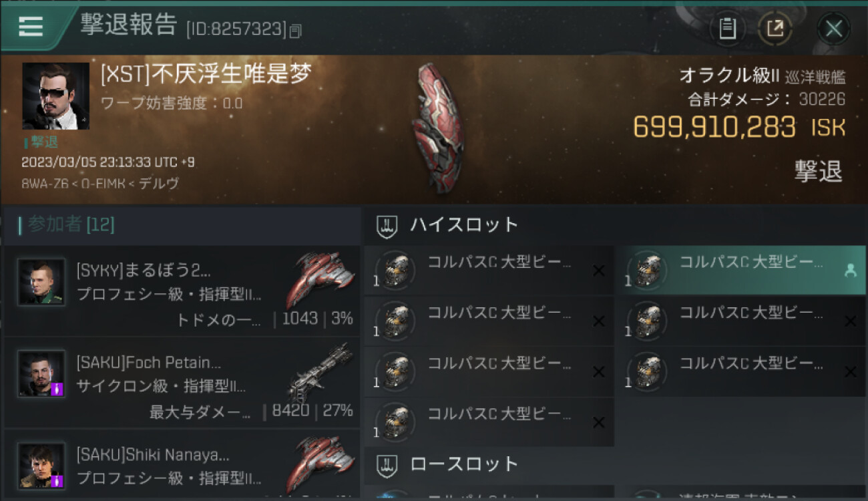This screenshot has height=501, width=868.
Task: Close the kill report window
Action: pyautogui.click(x=833, y=29)
